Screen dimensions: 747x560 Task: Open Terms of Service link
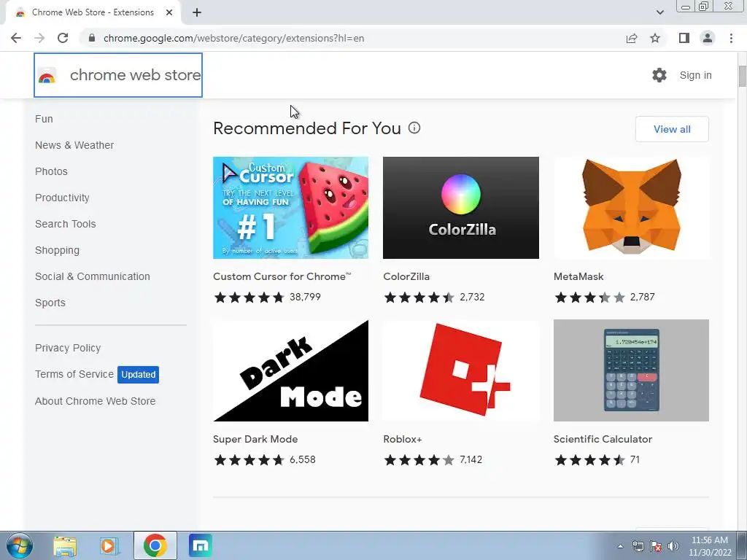click(74, 374)
